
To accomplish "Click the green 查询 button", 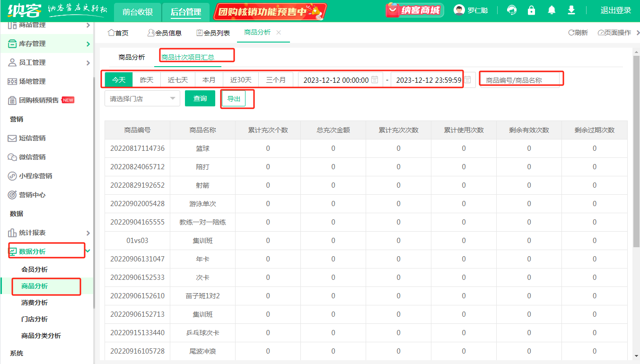I will point(200,98).
